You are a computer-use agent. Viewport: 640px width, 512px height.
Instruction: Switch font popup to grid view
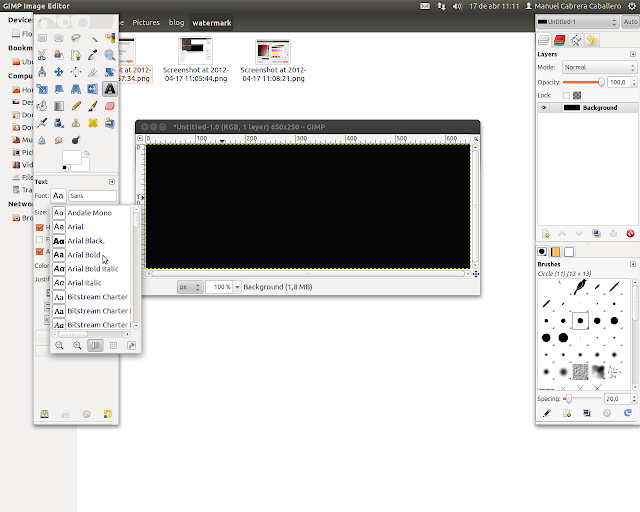pos(113,345)
